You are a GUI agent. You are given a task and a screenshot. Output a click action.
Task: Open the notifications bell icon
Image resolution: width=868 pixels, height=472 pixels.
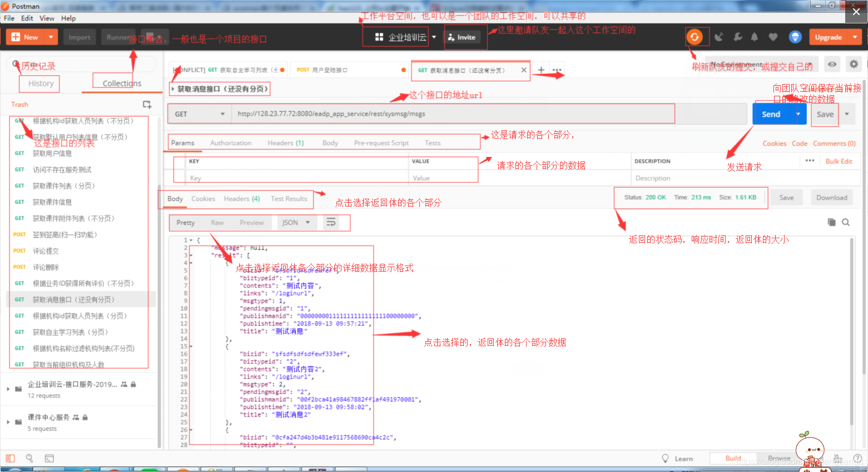(755, 37)
